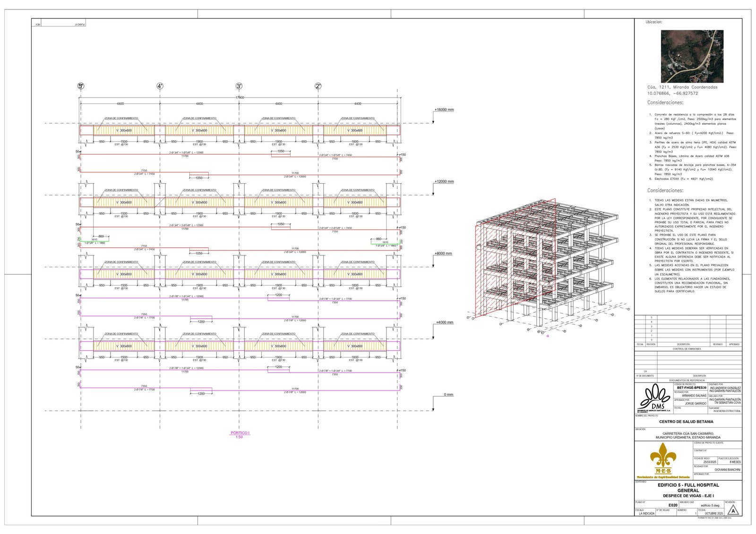The height and width of the screenshot is (534, 756).
Task: Select specialty INGENIERIA ESTRUCTURAL
Action: pyautogui.click(x=727, y=411)
